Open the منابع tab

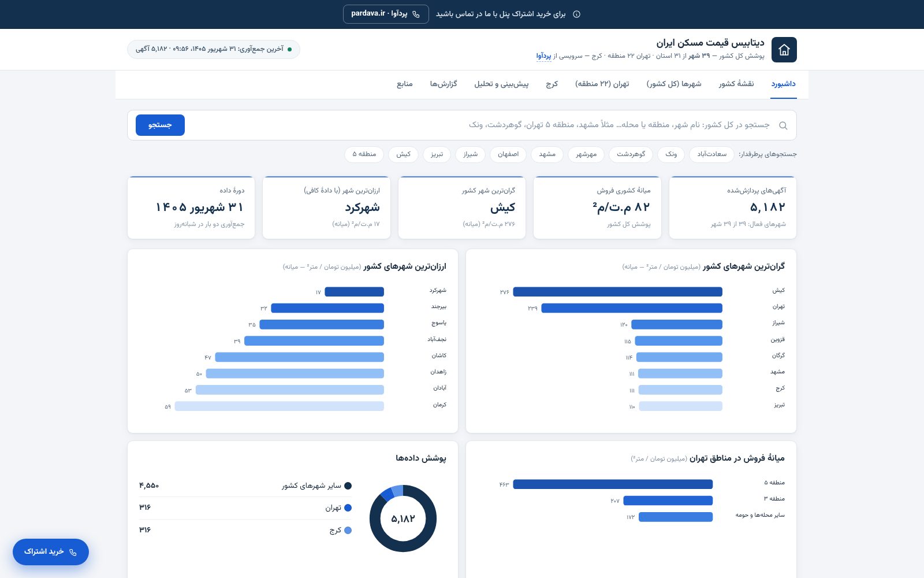click(x=405, y=84)
